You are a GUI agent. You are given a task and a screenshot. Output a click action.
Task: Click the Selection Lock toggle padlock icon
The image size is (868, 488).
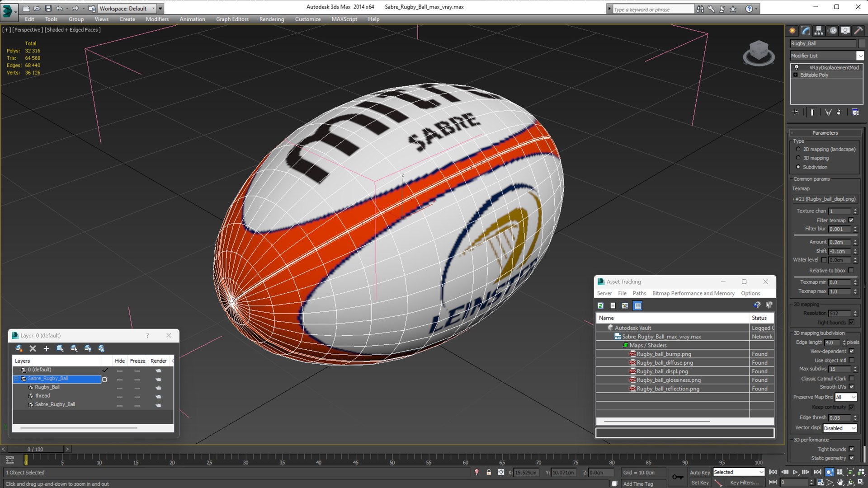(x=489, y=472)
